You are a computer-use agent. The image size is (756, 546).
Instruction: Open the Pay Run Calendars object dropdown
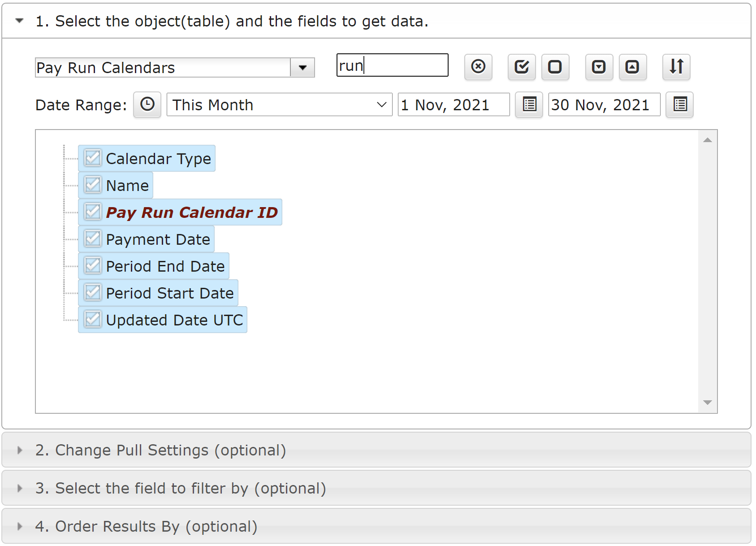point(302,68)
